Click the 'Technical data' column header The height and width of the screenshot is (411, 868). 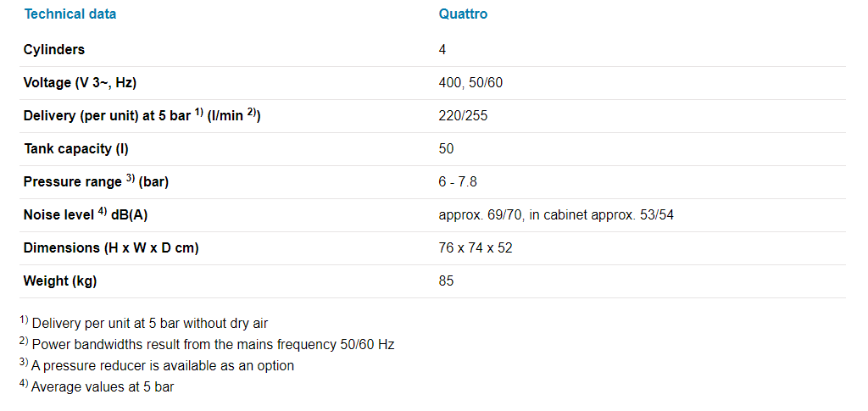point(70,14)
